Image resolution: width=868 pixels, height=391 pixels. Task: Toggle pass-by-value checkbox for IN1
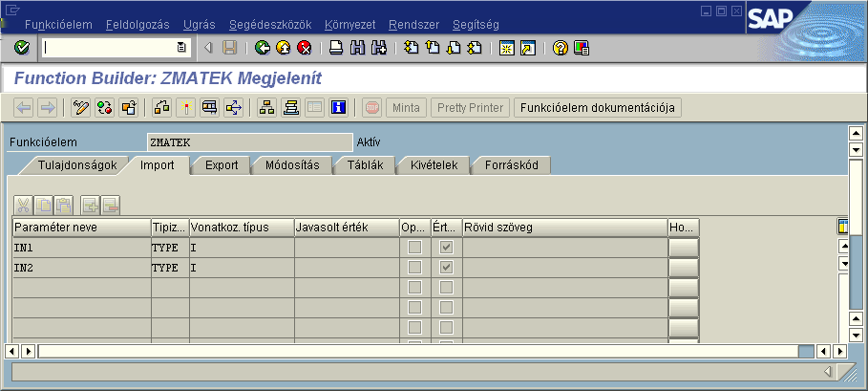click(x=446, y=247)
